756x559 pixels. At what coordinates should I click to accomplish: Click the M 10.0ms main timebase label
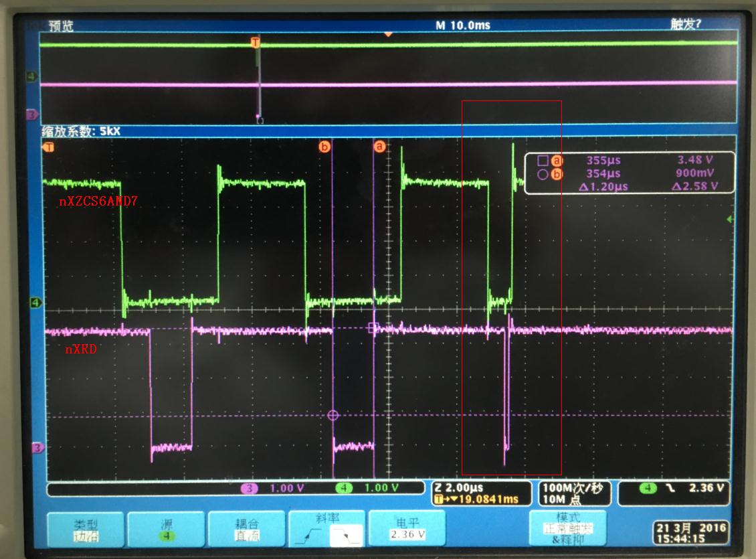coord(463,25)
